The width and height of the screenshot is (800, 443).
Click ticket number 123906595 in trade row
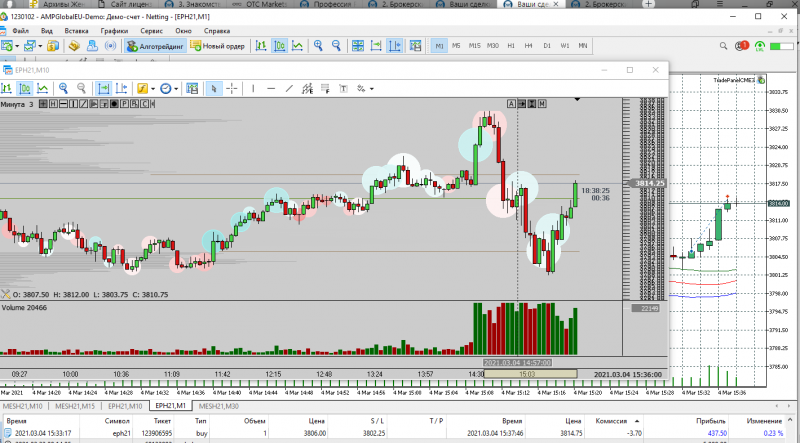tap(155, 433)
